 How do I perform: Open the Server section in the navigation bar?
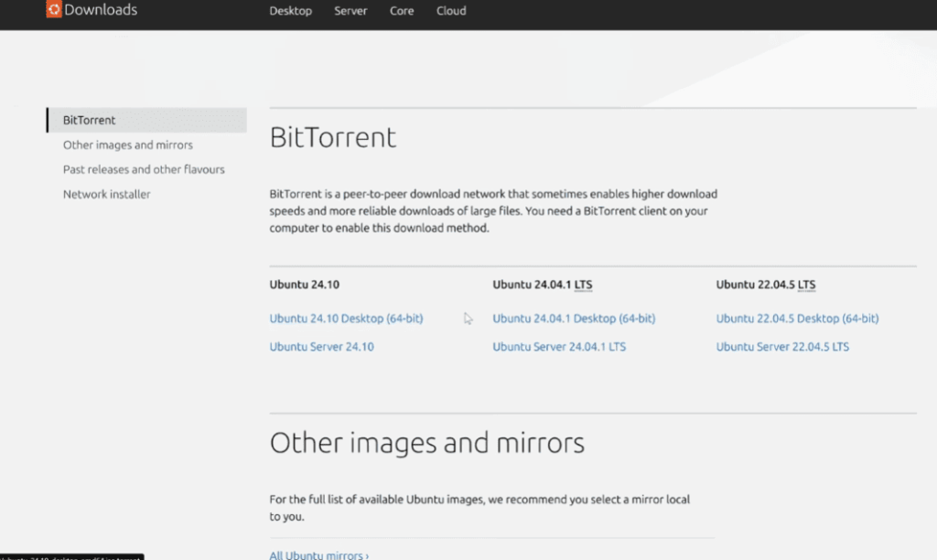pyautogui.click(x=350, y=11)
